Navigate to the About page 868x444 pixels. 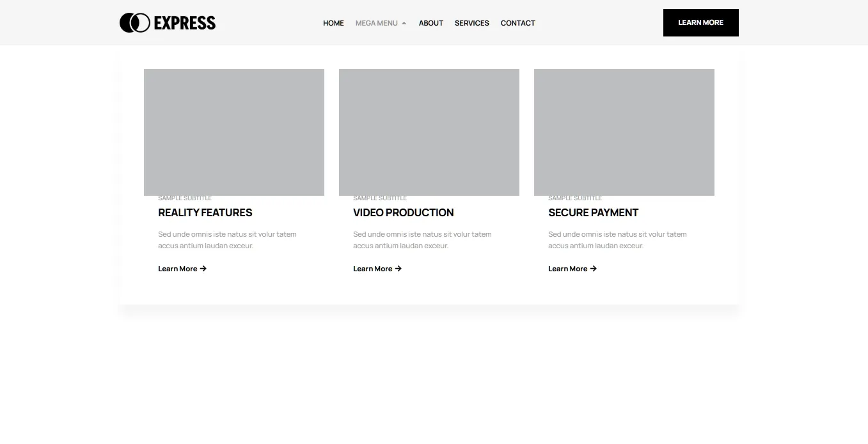(x=430, y=23)
